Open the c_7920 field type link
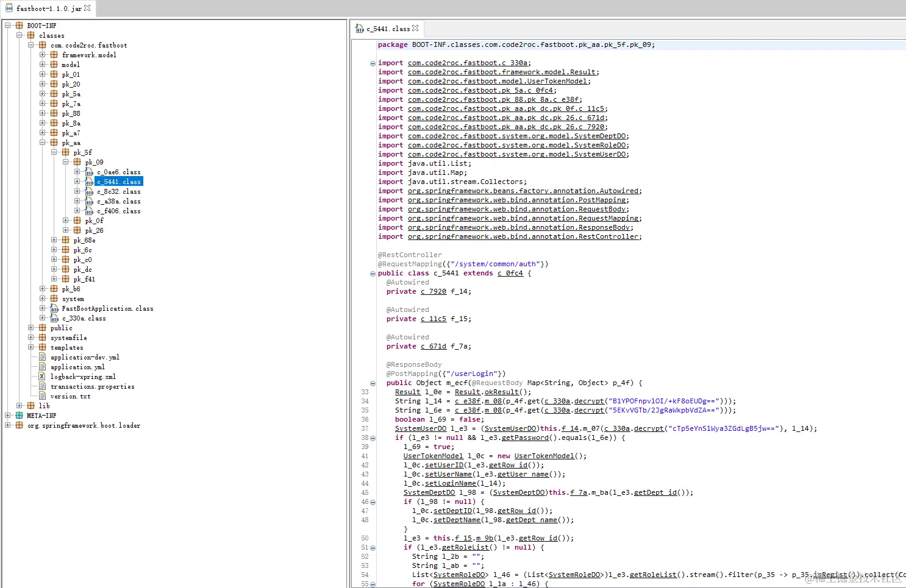906x588 pixels. click(433, 291)
